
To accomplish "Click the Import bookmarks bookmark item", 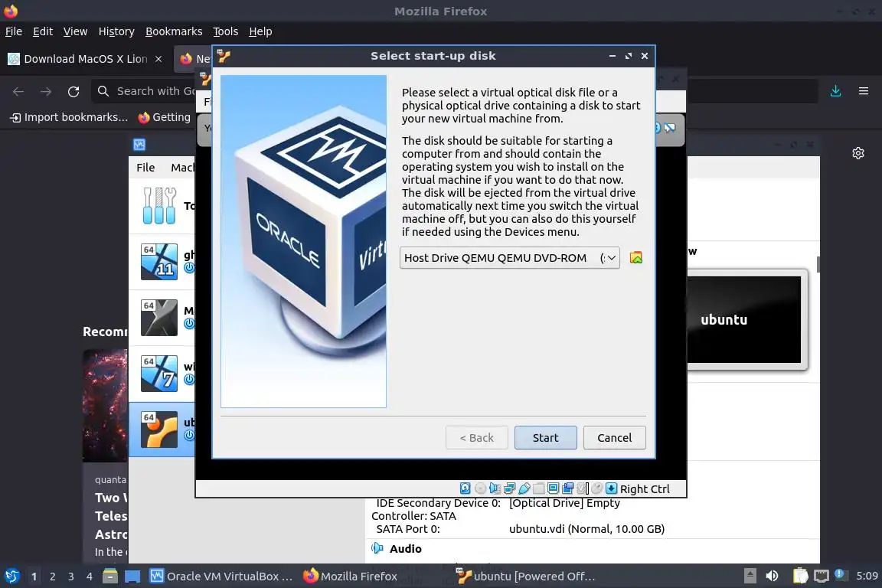I will coord(69,117).
